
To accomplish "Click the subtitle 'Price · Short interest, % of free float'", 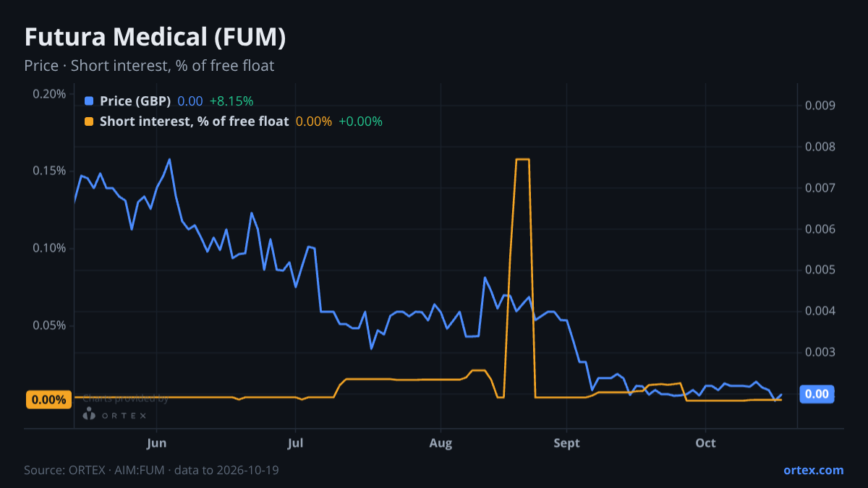I will (x=149, y=66).
